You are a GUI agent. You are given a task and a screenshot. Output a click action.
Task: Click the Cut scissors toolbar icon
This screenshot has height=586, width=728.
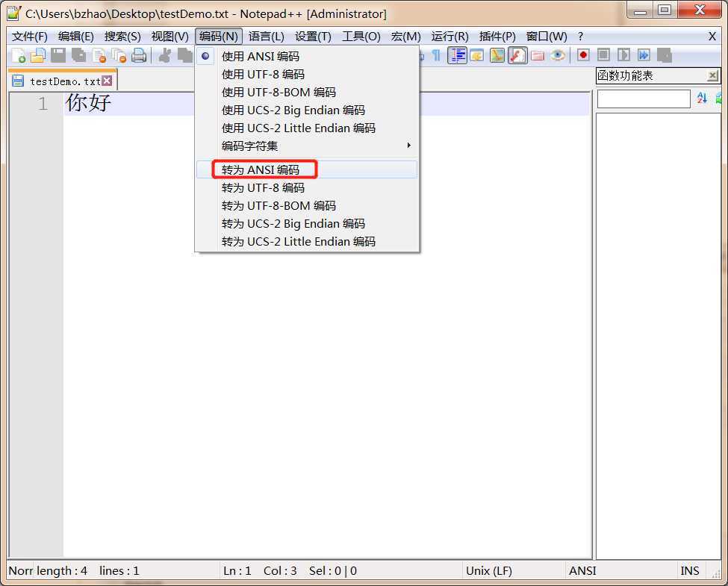164,56
